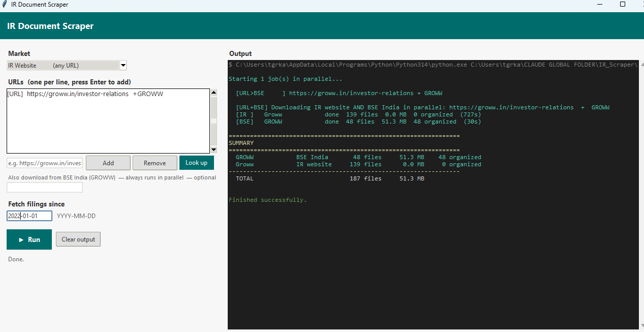Click the [URL>BSE] job line in output
Viewport: 644px width, 332px height.
(x=339, y=93)
